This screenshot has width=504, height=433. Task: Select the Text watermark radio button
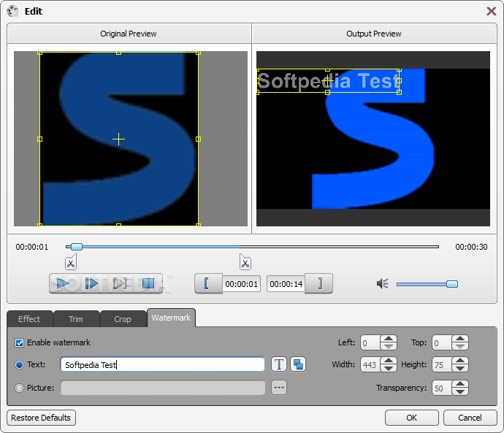(x=19, y=364)
